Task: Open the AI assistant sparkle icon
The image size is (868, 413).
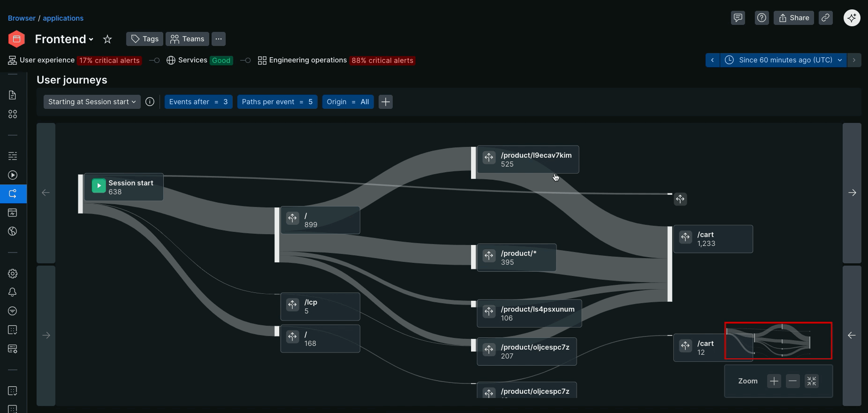Action: (852, 18)
